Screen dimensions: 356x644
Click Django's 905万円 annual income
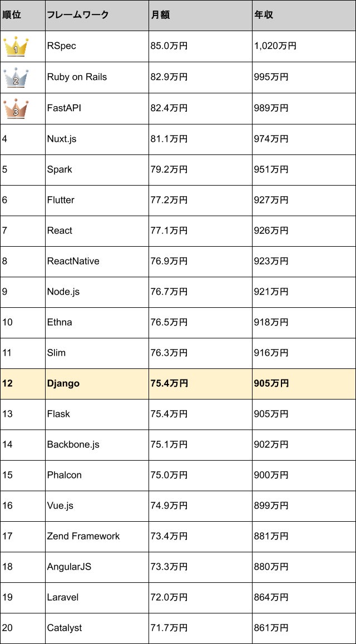click(x=271, y=383)
